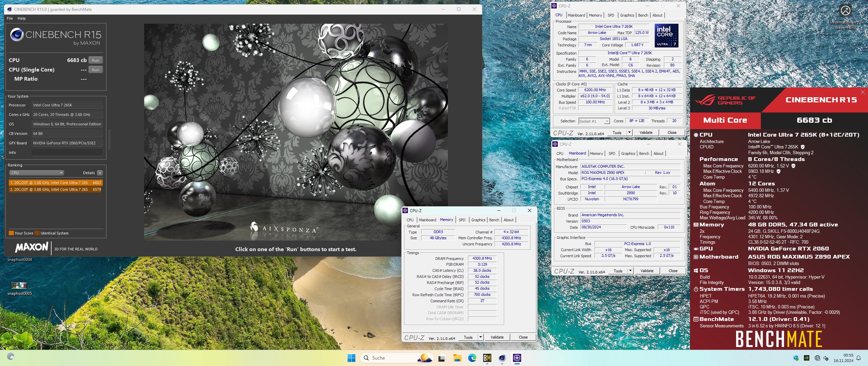Open SPD tab in Memory CPU-Z window
Viewport: 868px width, 366px height.
click(x=462, y=220)
